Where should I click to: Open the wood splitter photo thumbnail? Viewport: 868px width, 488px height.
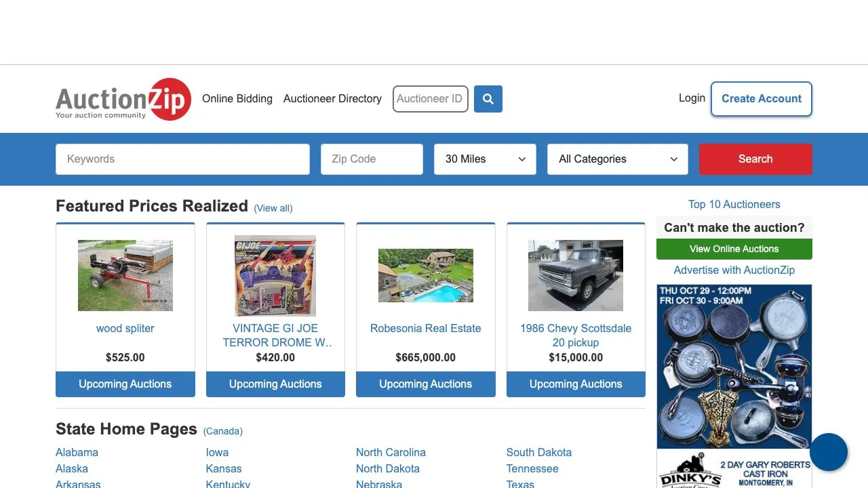pos(125,275)
